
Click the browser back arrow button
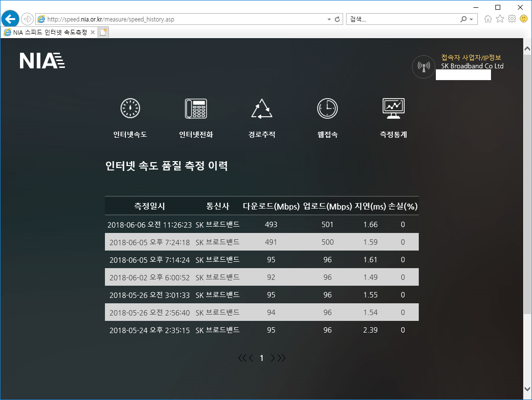(x=10, y=19)
